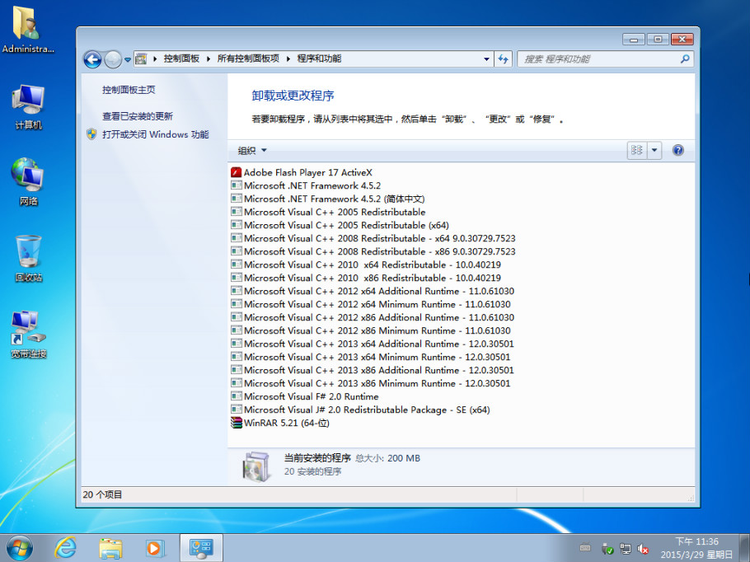Click the Back navigation arrow button

(93, 60)
